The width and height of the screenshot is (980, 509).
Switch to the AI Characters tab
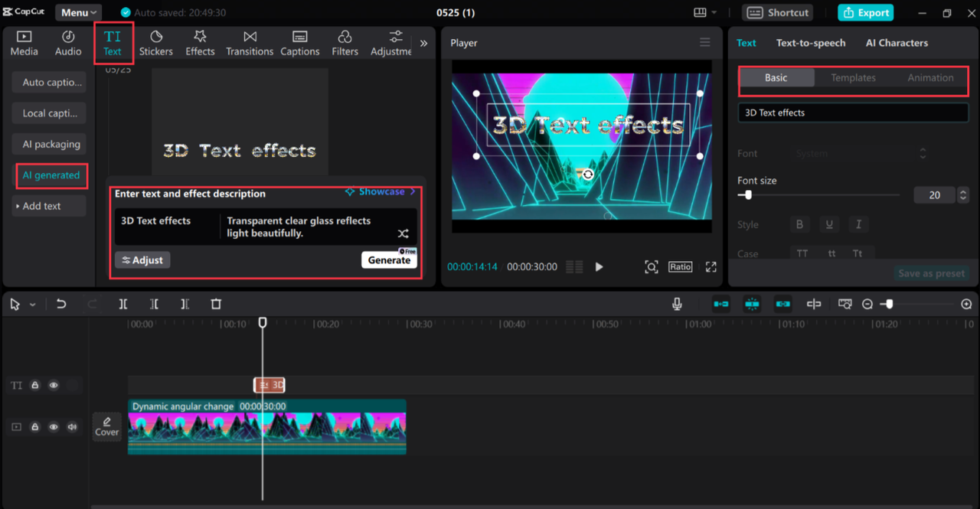click(897, 43)
